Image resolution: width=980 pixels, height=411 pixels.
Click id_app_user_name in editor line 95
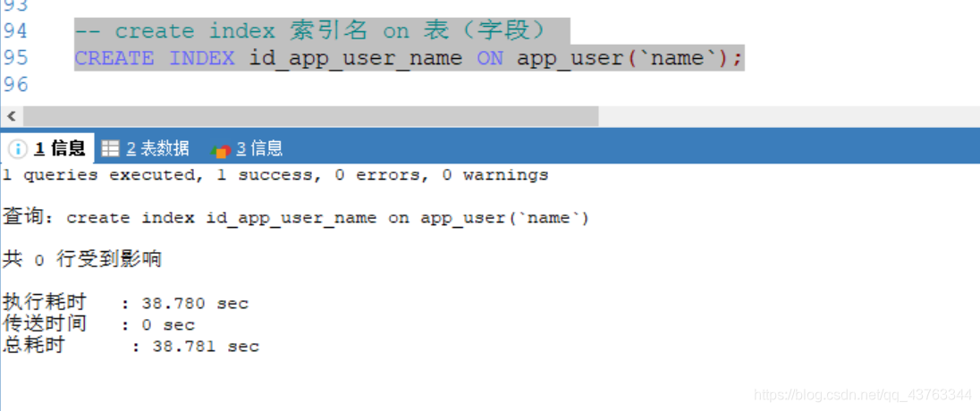tap(355, 58)
